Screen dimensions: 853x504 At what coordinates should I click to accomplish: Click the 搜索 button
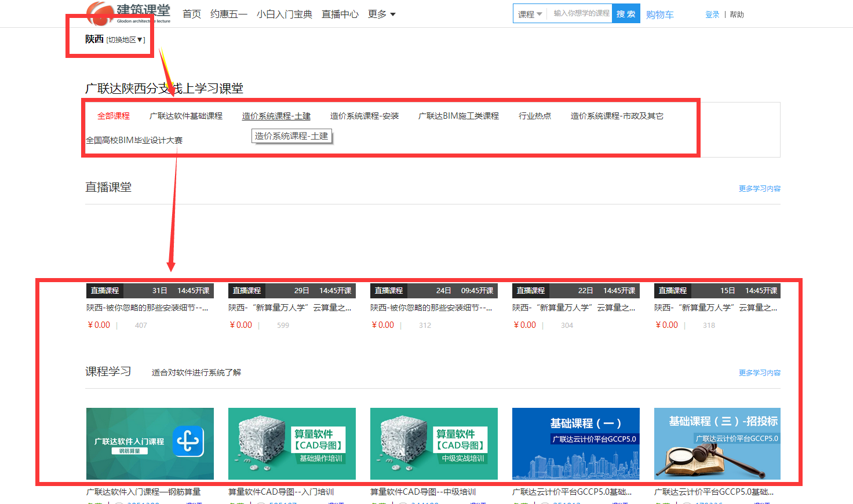coord(626,14)
